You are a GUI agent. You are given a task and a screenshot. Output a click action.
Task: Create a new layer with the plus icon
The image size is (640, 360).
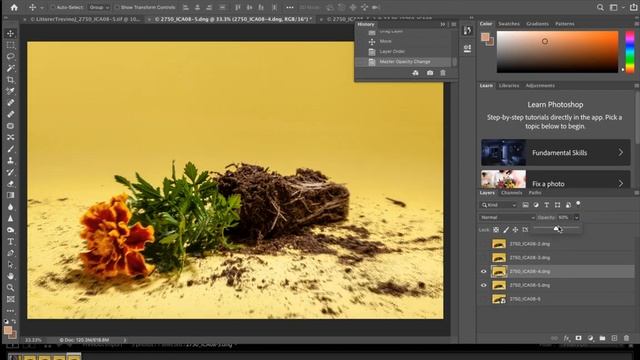click(614, 338)
